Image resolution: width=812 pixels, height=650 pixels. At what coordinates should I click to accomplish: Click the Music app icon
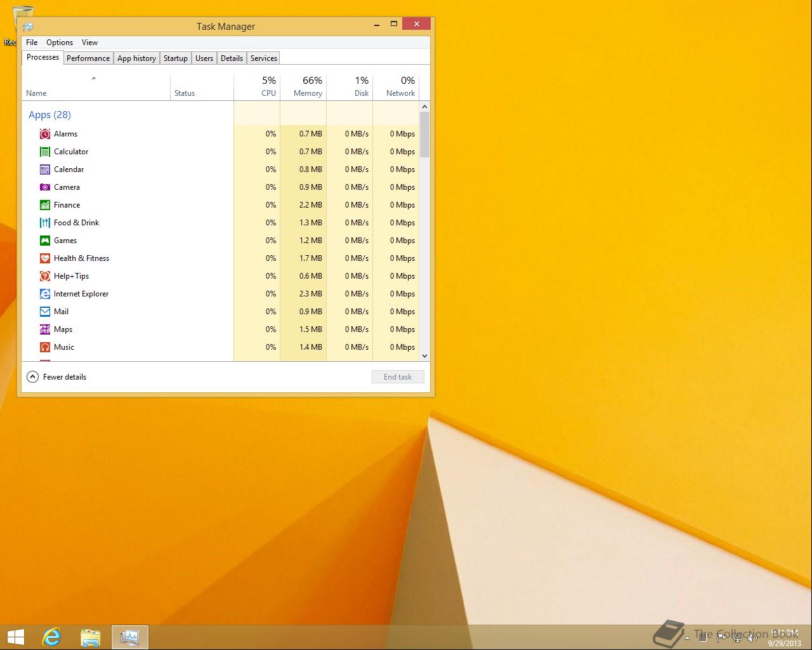pos(45,347)
